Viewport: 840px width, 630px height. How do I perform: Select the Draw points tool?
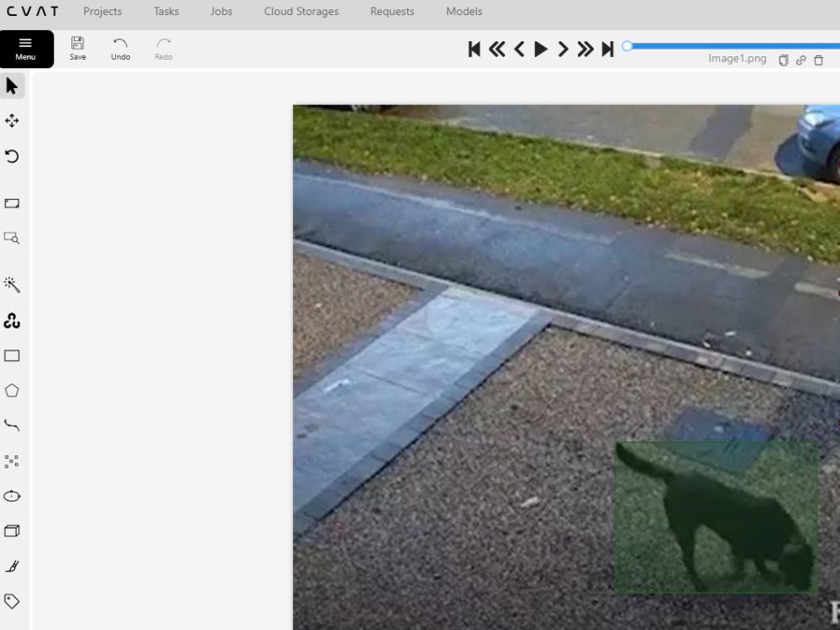tap(12, 461)
